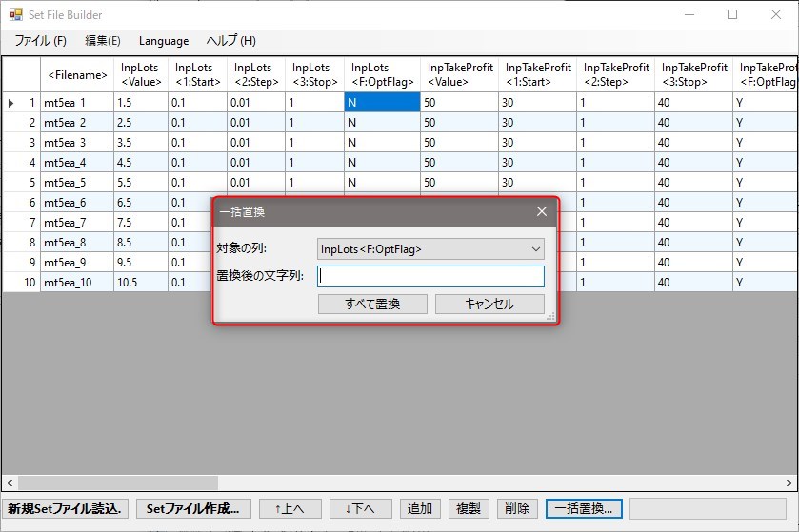799x532 pixels.
Task: Click row header number 5
Action: 21,183
